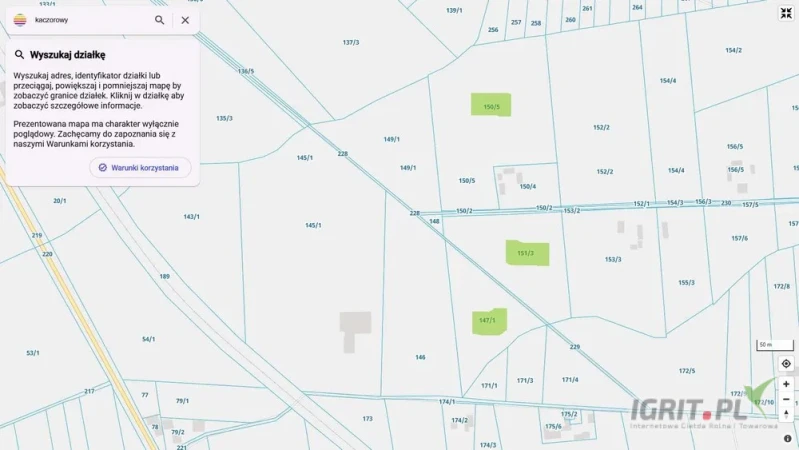Click the search magnifier icon in search bar
This screenshot has height=450, width=799.
tap(160, 20)
